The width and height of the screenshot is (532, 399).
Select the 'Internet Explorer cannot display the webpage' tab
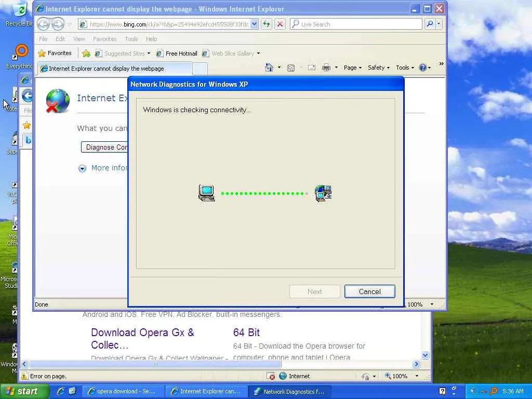click(x=115, y=69)
